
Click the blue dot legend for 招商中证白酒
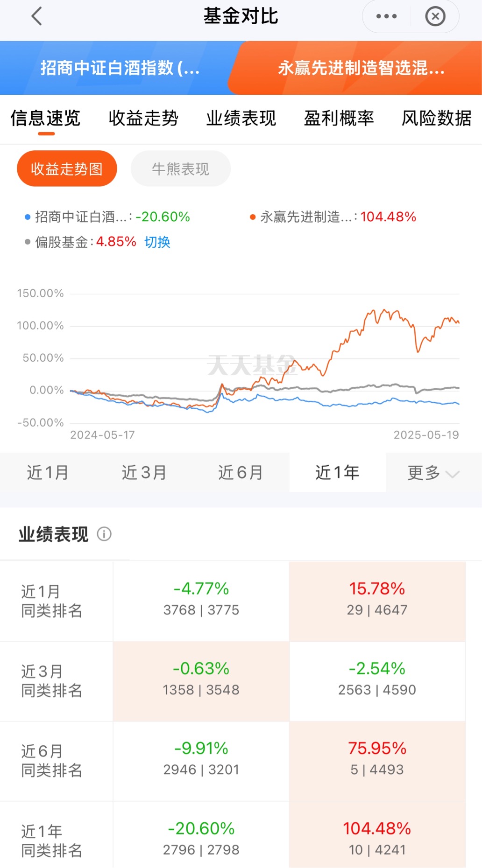click(x=28, y=217)
